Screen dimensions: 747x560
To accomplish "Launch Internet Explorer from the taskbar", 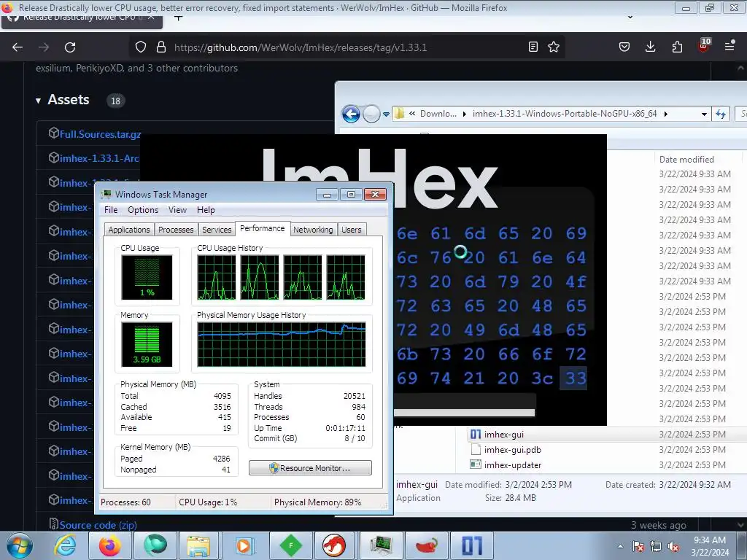I will [65, 545].
